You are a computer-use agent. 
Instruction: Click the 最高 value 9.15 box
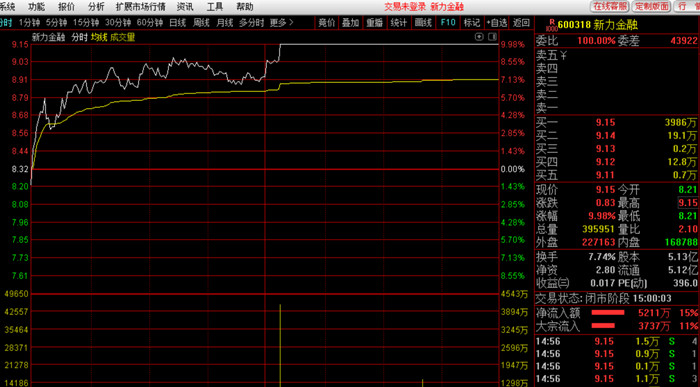(x=688, y=203)
